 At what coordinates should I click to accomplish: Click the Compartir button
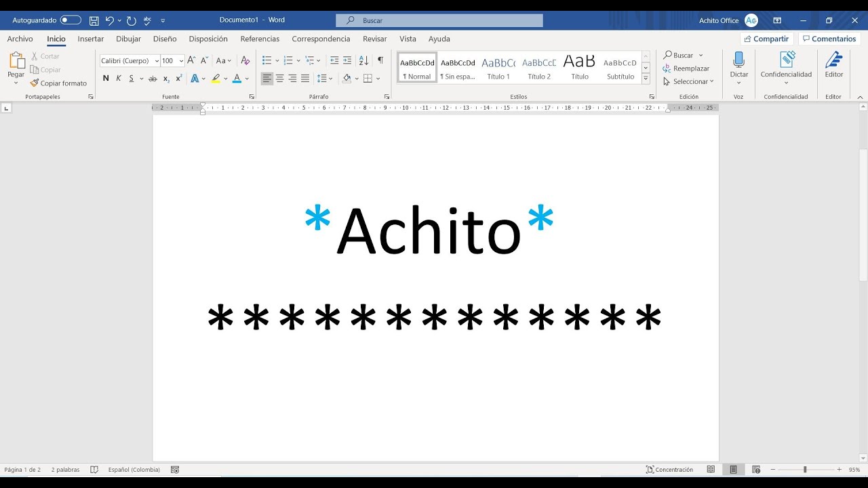766,39
